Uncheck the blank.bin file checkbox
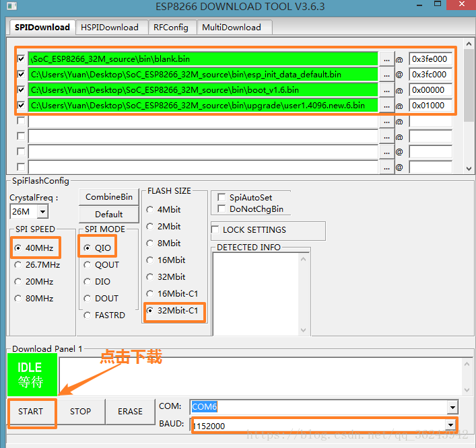The image size is (476, 448). point(21,59)
